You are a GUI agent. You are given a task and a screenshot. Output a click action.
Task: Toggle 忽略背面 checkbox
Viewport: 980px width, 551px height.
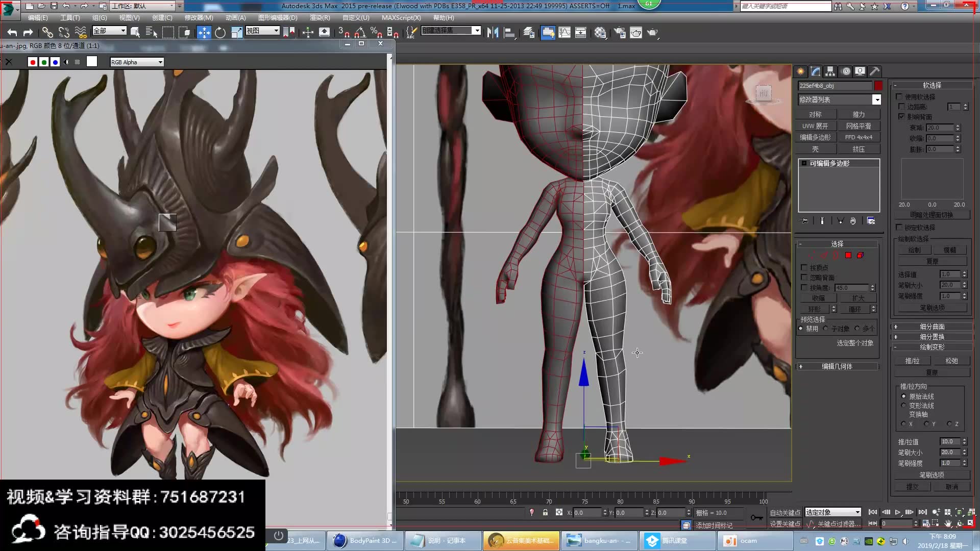(804, 278)
